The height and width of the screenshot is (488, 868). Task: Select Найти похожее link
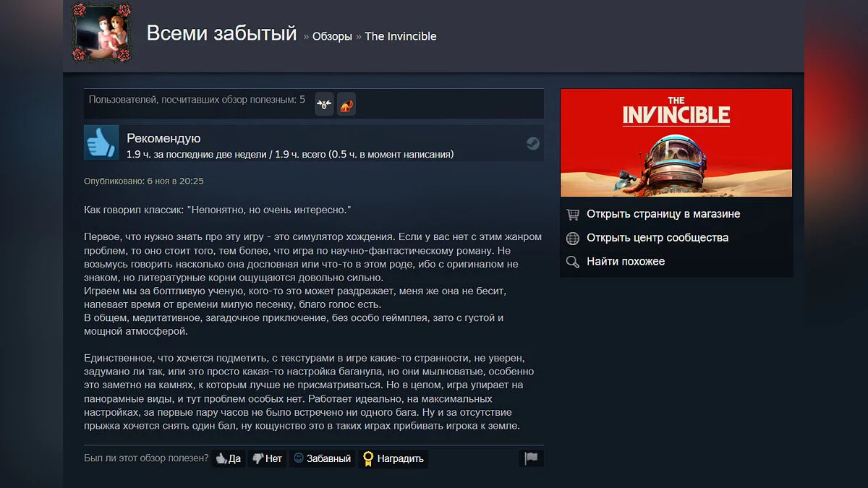pos(626,262)
